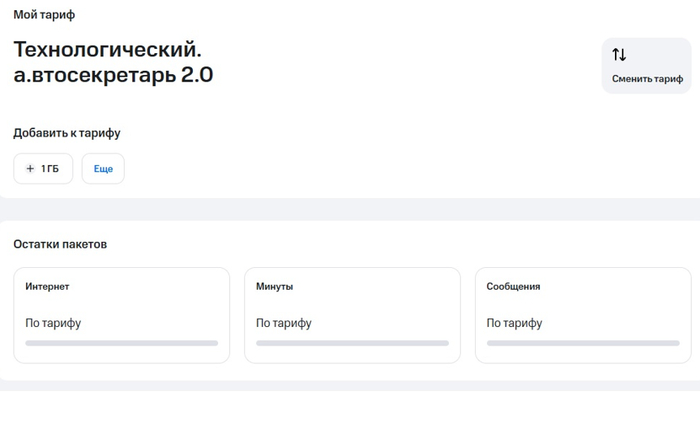Click the Сообщения remaining progress bar

coord(583,343)
